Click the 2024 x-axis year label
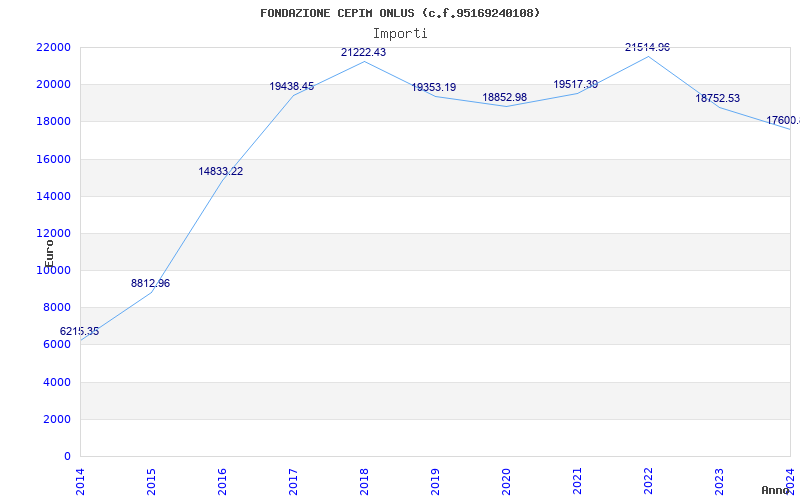Image resolution: width=800 pixels, height=500 pixels. click(x=790, y=481)
